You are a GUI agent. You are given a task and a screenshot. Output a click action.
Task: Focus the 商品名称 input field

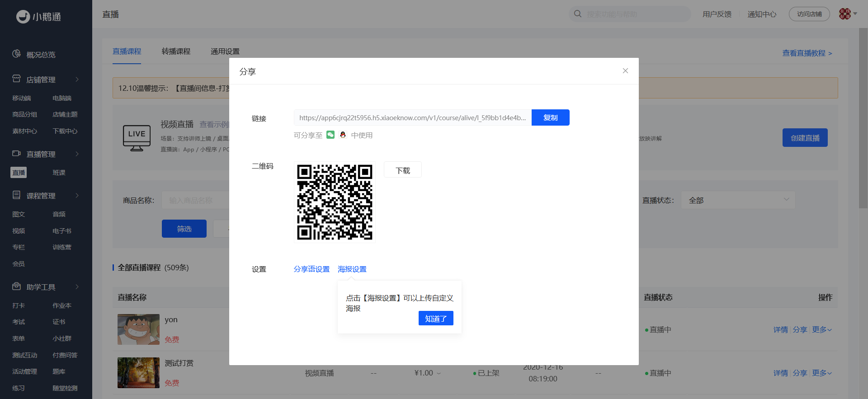195,200
